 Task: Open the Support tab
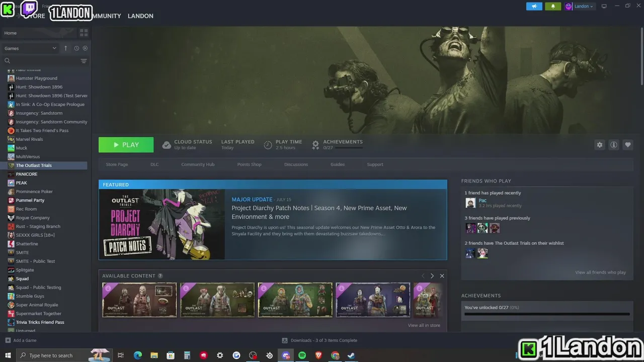click(375, 164)
